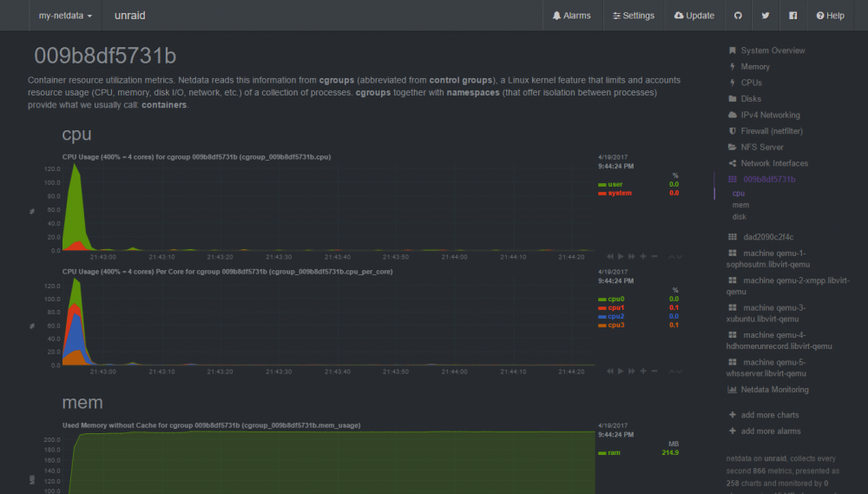The image size is (868, 494).
Task: Jump to CPUs section in sidebar
Action: 751,82
